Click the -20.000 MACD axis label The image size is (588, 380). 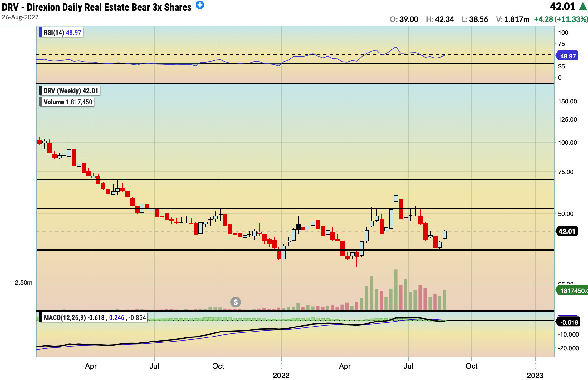point(568,348)
